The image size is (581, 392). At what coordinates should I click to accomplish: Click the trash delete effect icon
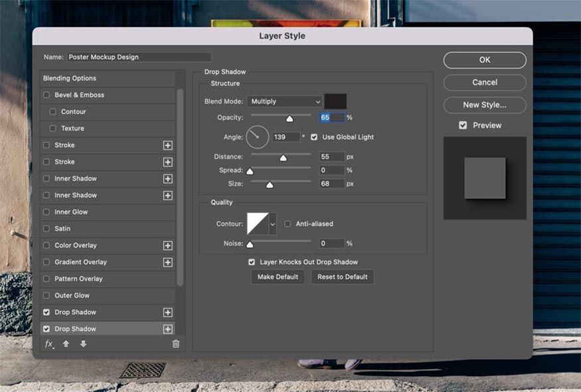(176, 344)
